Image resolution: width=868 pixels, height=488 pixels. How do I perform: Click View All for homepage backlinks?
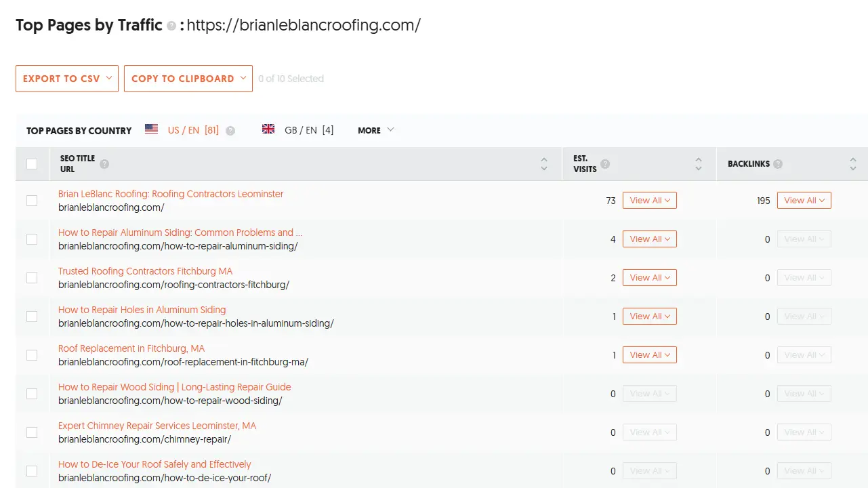tap(804, 201)
